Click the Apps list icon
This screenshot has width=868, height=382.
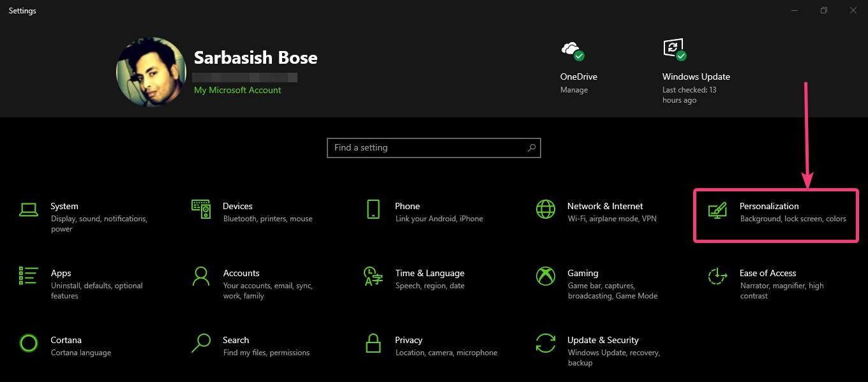29,276
